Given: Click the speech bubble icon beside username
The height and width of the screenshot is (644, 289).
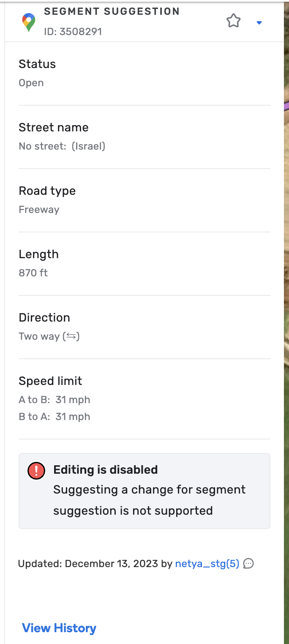Looking at the screenshot, I should tap(249, 563).
